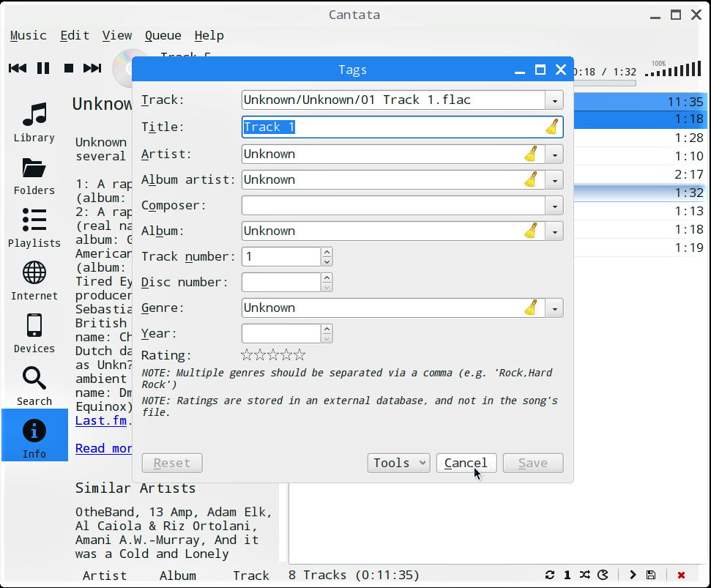Screen dimensions: 711x588
Task: Click the volume level indicator
Action: 673,69
